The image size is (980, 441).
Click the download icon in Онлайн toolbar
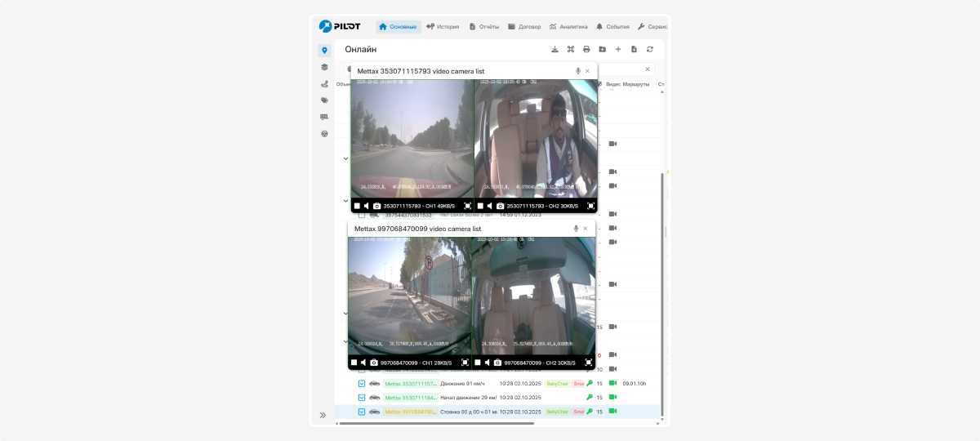coord(555,49)
